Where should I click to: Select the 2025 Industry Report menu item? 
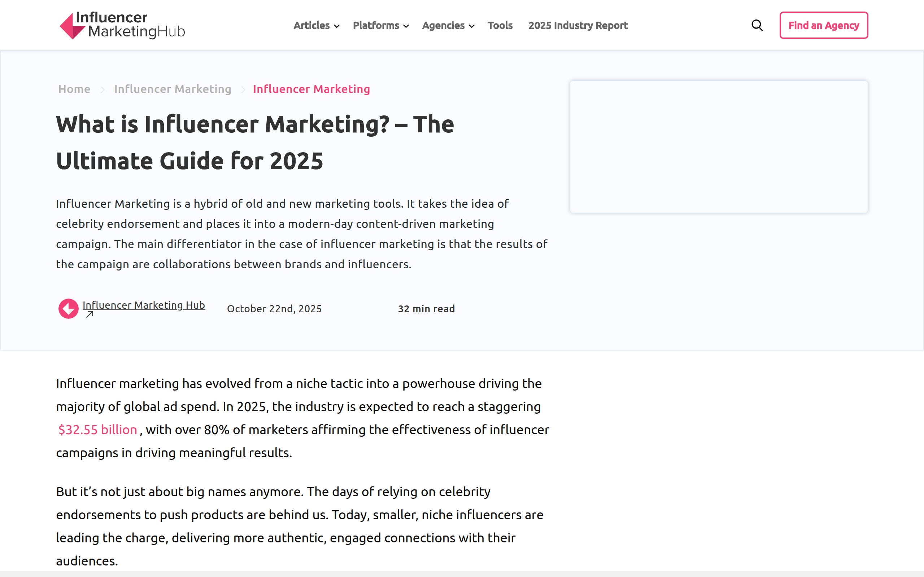pyautogui.click(x=578, y=25)
